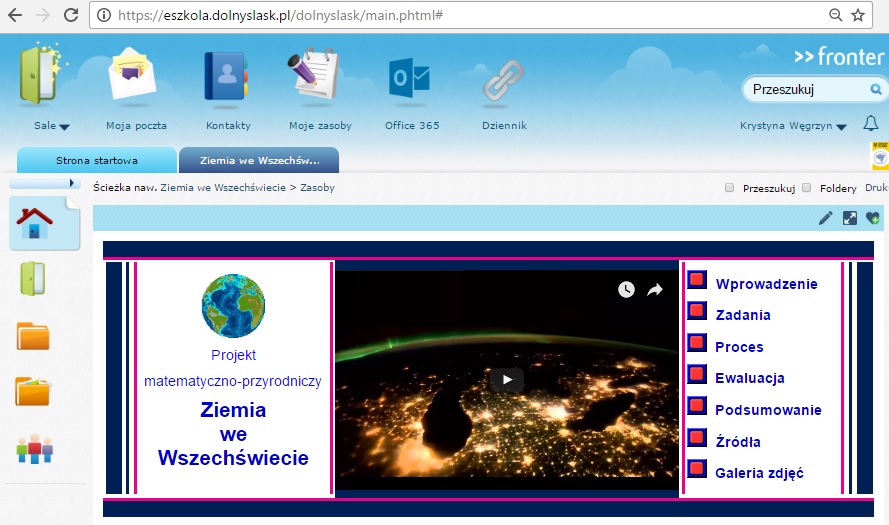Enable the Przeszukuj checkbox

coord(729,187)
